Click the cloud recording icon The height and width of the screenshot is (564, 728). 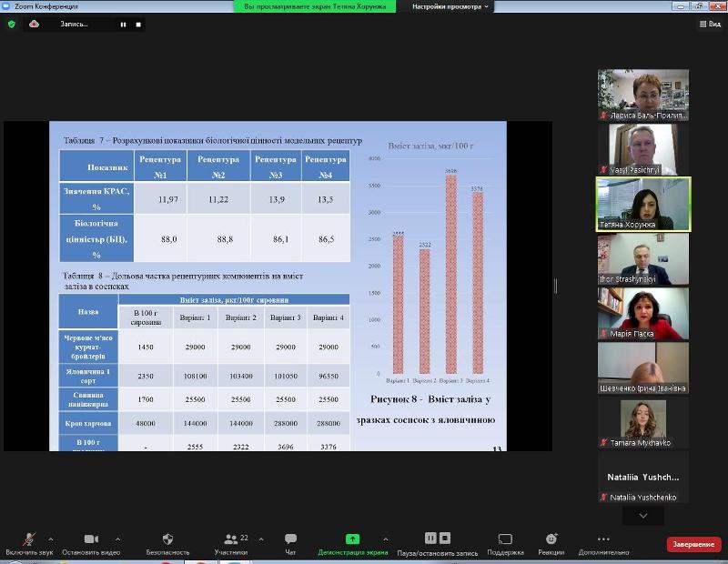click(34, 25)
